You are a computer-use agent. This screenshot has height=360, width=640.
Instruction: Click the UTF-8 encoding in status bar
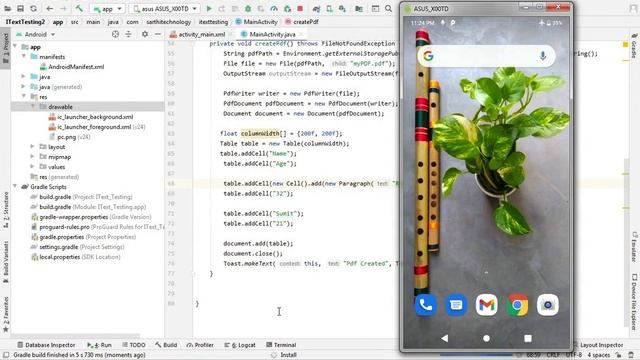tap(573, 355)
